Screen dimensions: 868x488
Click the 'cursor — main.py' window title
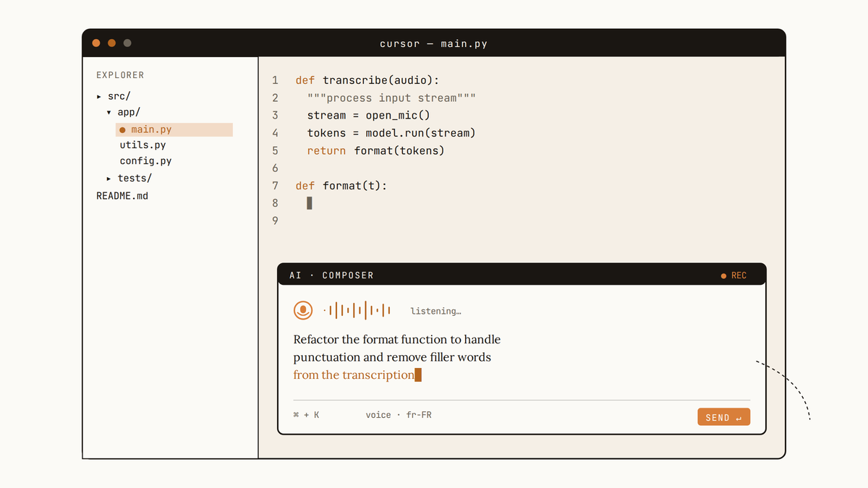tap(433, 44)
